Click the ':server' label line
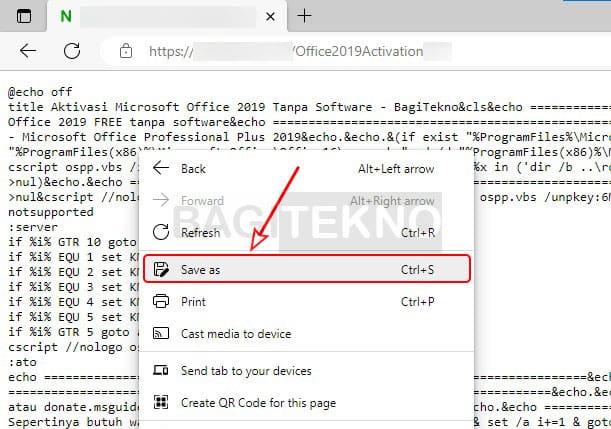Viewport: 611px width, 429px height. pyautogui.click(x=33, y=227)
